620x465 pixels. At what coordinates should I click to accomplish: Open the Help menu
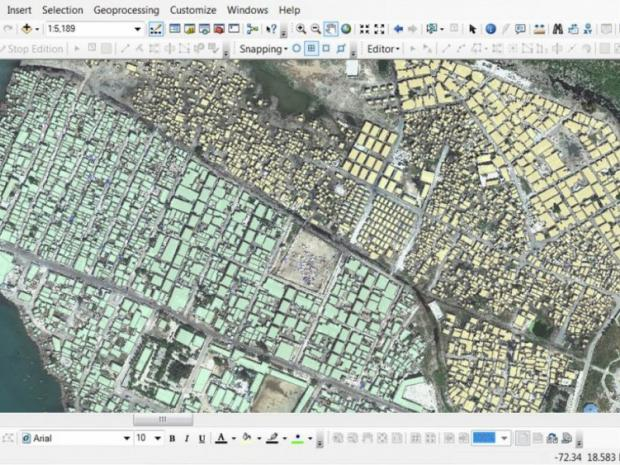(289, 10)
